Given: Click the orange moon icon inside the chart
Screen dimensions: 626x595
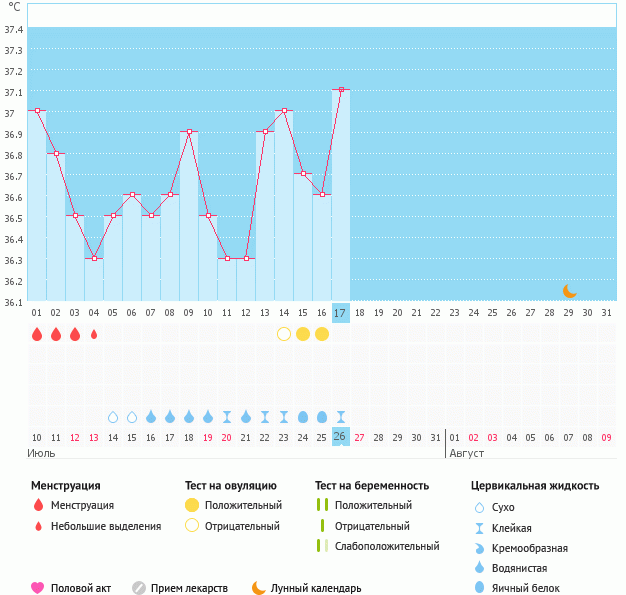Looking at the screenshot, I should coord(569,291).
